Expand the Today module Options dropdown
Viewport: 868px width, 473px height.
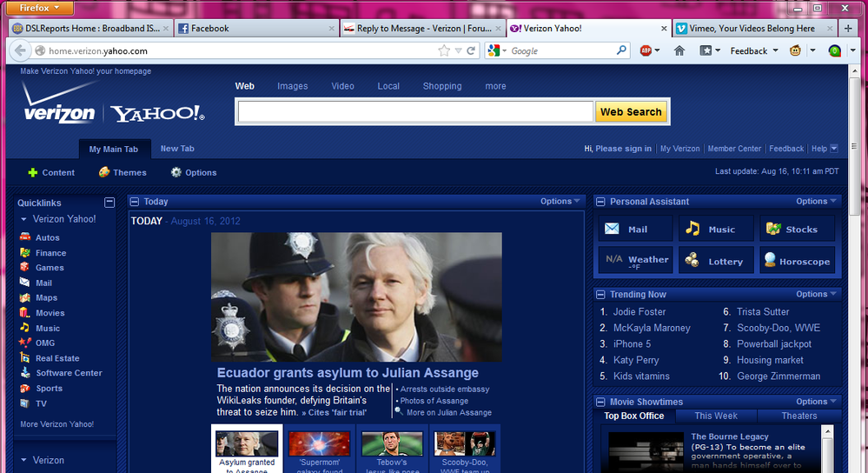(560, 201)
